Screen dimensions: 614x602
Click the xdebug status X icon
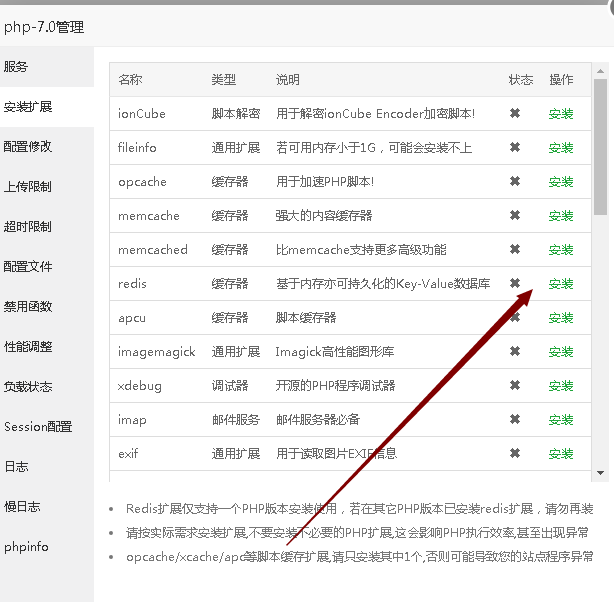coord(515,386)
